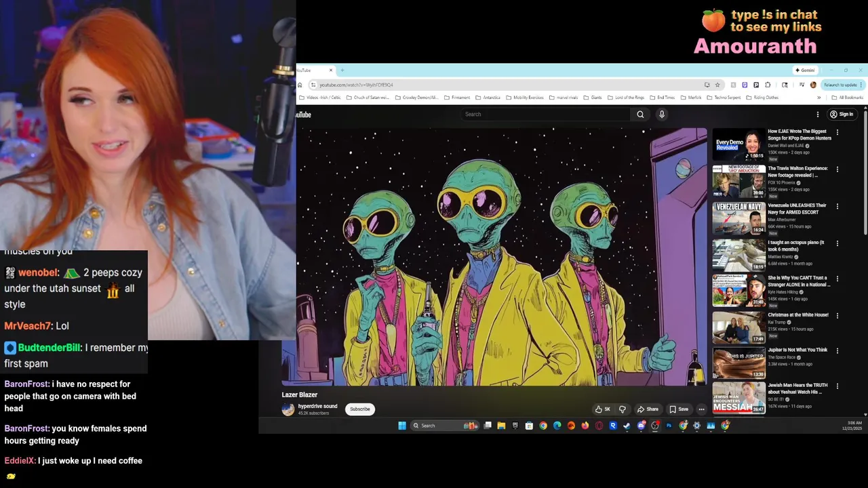Open the Lord of the Rings bookmark folder
The image size is (868, 488).
click(x=625, y=98)
